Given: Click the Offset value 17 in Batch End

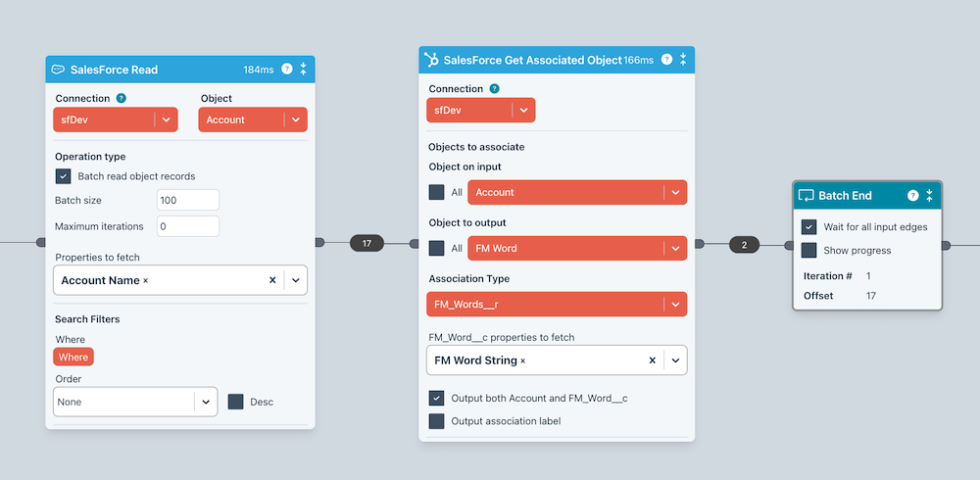Looking at the screenshot, I should click(x=870, y=296).
